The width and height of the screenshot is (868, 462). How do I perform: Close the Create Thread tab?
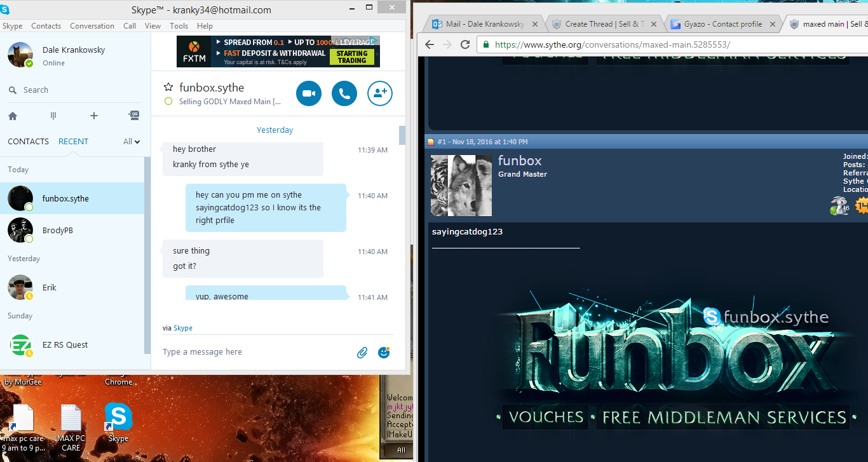point(654,24)
